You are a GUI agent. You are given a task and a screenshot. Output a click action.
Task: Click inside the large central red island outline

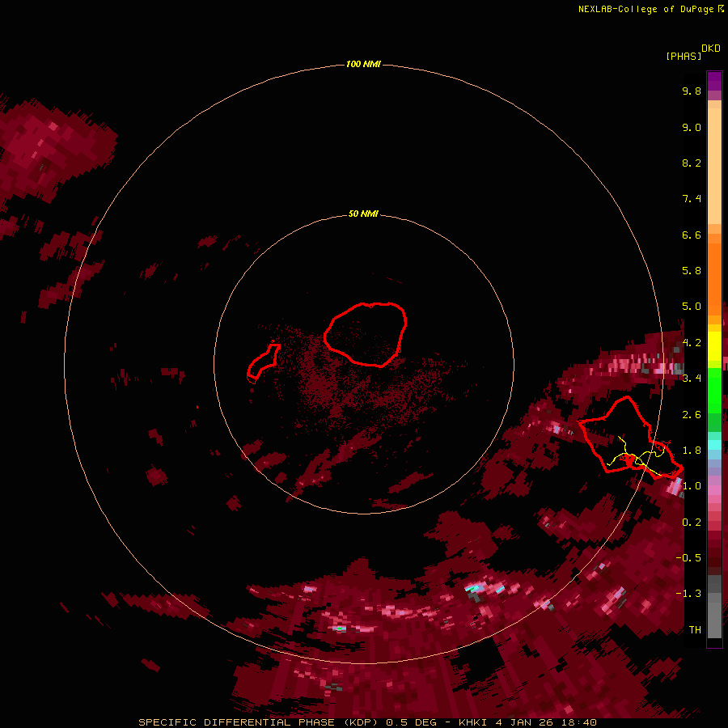[x=366, y=334]
